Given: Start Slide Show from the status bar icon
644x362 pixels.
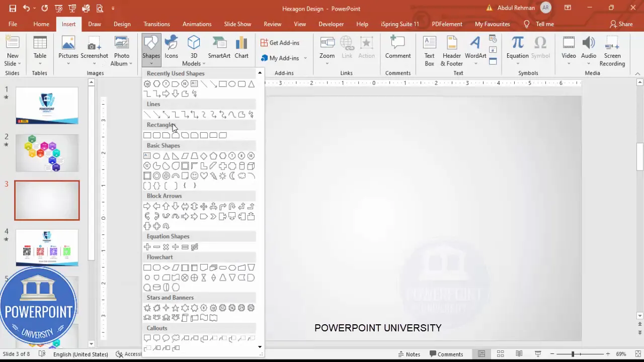Looking at the screenshot, I should (538, 354).
